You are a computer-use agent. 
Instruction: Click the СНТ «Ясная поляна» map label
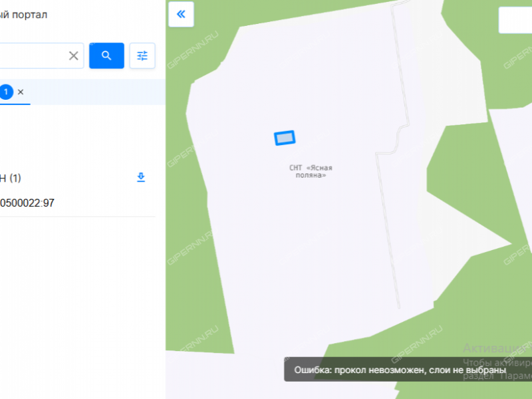(x=311, y=172)
